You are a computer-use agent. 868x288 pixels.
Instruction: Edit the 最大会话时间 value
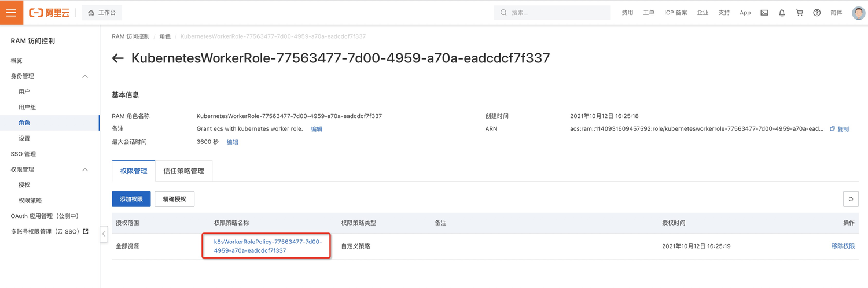[232, 142]
